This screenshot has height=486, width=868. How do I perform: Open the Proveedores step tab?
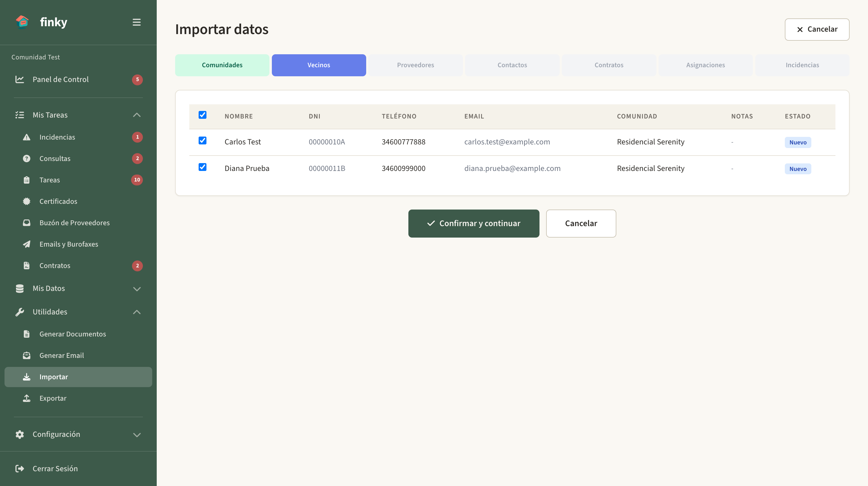(x=416, y=65)
